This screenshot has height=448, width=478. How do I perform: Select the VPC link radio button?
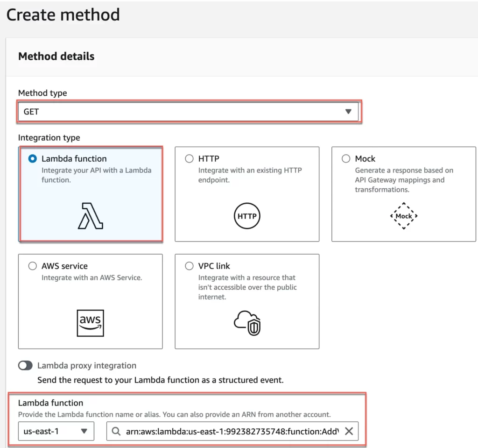(190, 266)
